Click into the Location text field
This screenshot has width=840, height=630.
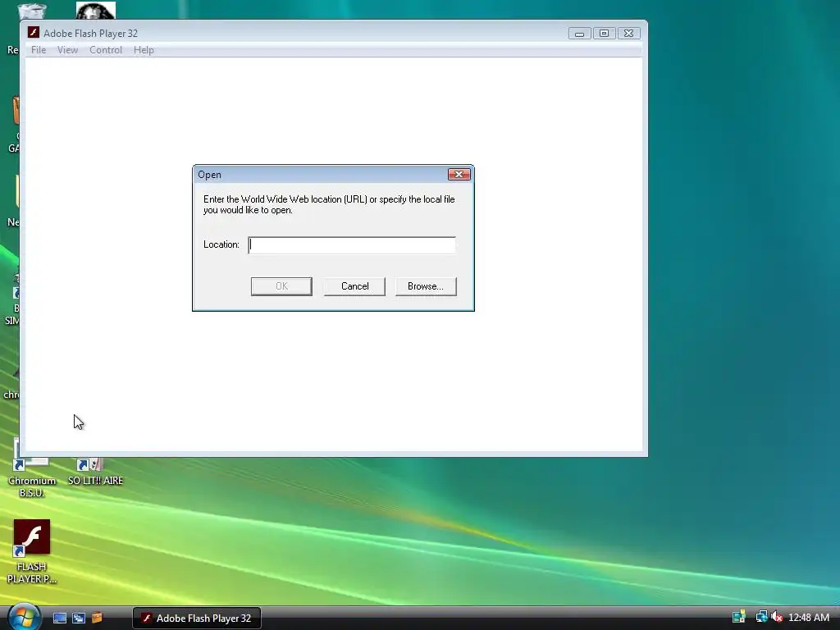(x=352, y=244)
